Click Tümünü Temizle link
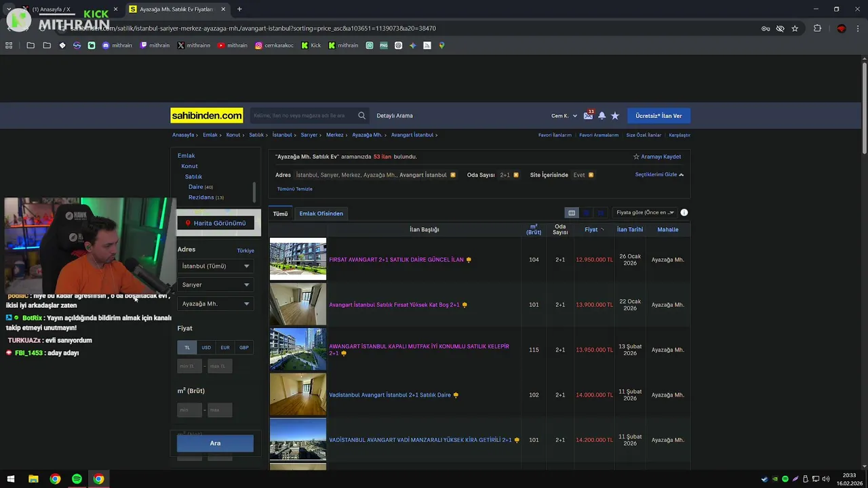The width and height of the screenshot is (868, 488). [x=295, y=189]
